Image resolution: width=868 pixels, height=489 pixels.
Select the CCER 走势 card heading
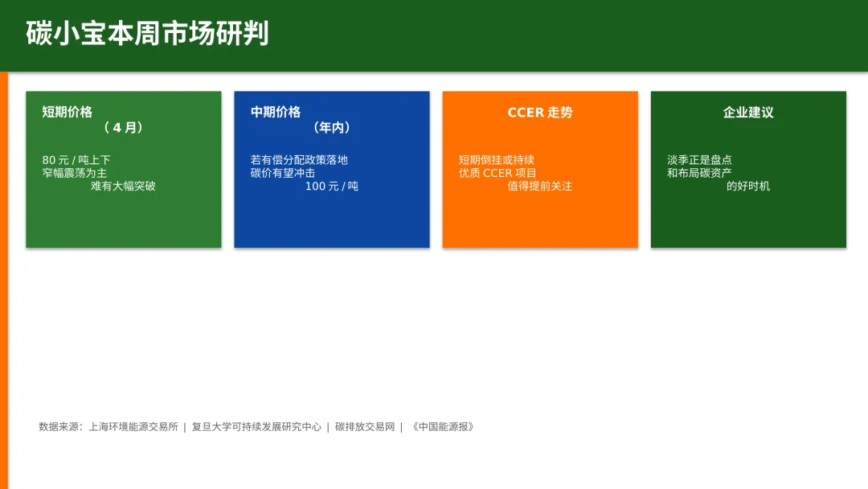click(540, 113)
